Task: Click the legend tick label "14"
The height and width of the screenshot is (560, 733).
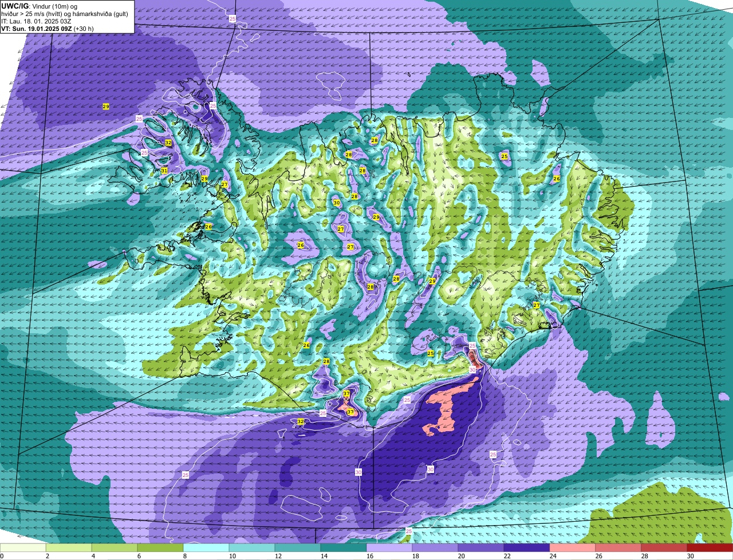Action: pos(324,556)
